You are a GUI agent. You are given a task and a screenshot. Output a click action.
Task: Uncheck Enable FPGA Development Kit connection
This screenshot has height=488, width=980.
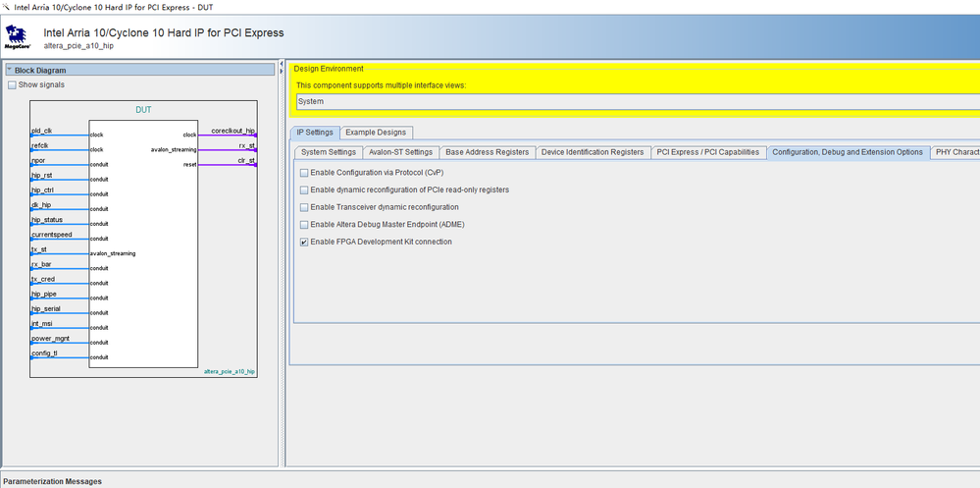[304, 243]
